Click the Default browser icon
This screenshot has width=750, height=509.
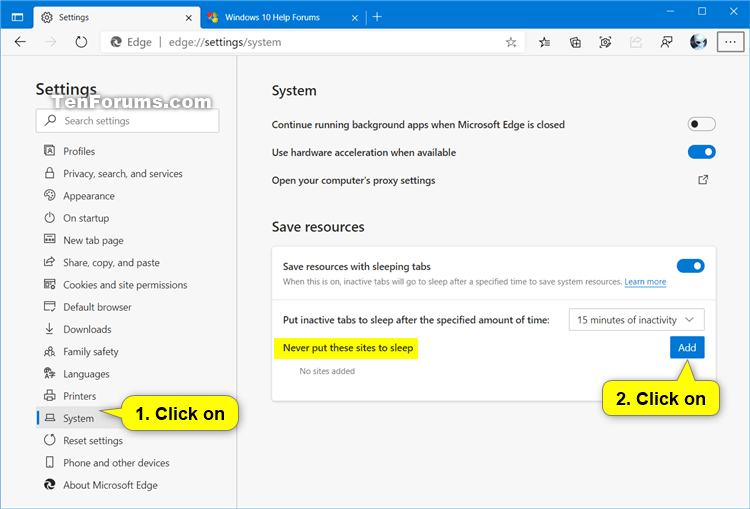click(49, 306)
